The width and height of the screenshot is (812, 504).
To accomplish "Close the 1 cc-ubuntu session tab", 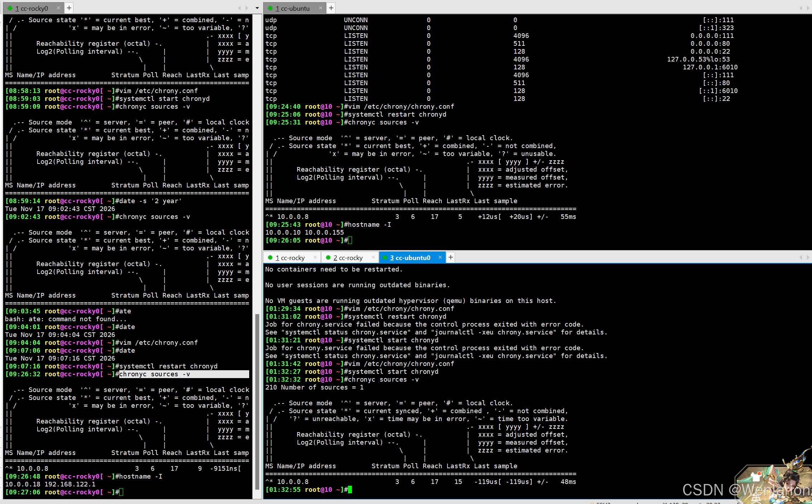I will click(320, 8).
